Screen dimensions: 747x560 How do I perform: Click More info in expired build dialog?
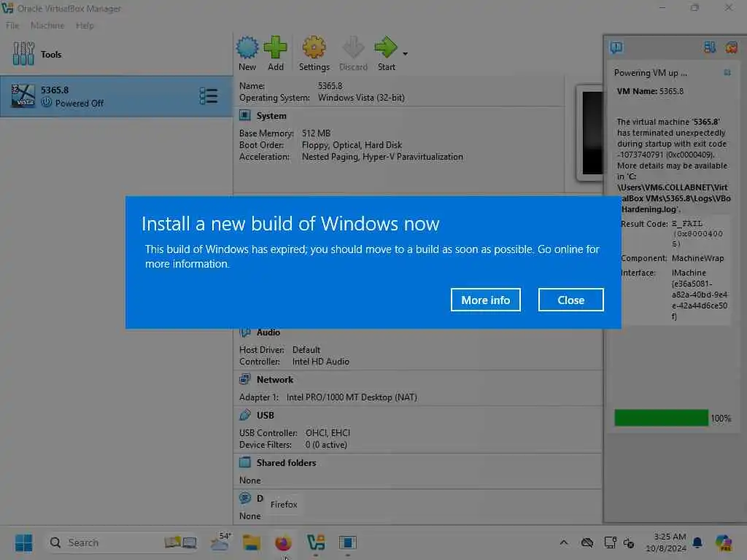(485, 300)
